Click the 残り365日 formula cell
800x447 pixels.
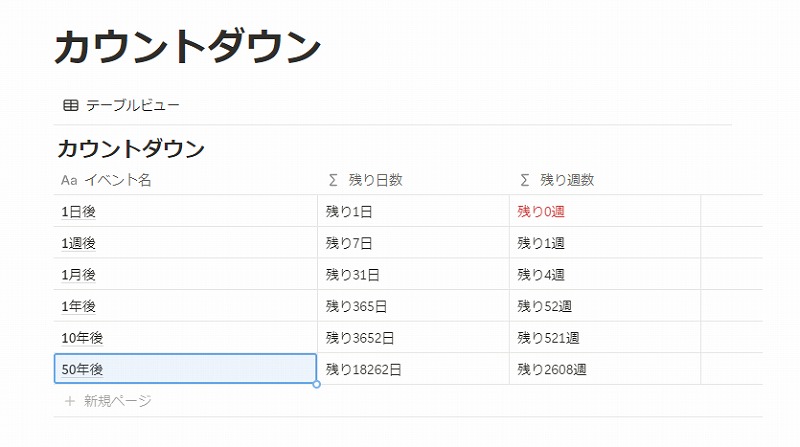tap(356, 306)
